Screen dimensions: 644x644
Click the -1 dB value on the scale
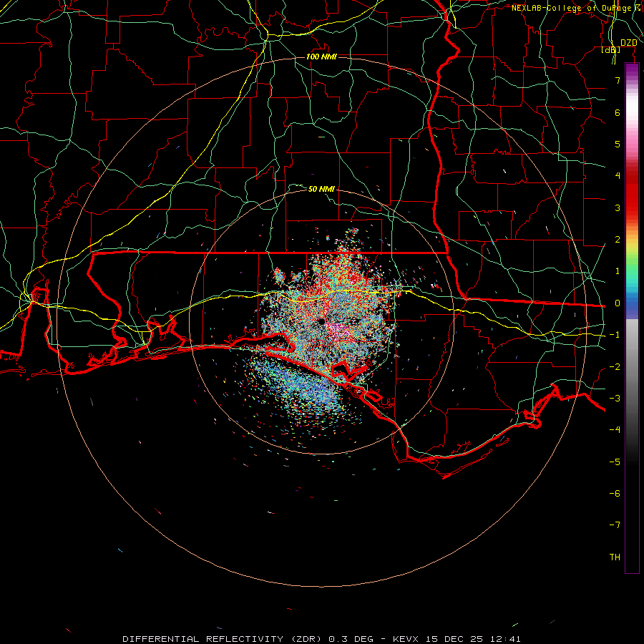615,335
